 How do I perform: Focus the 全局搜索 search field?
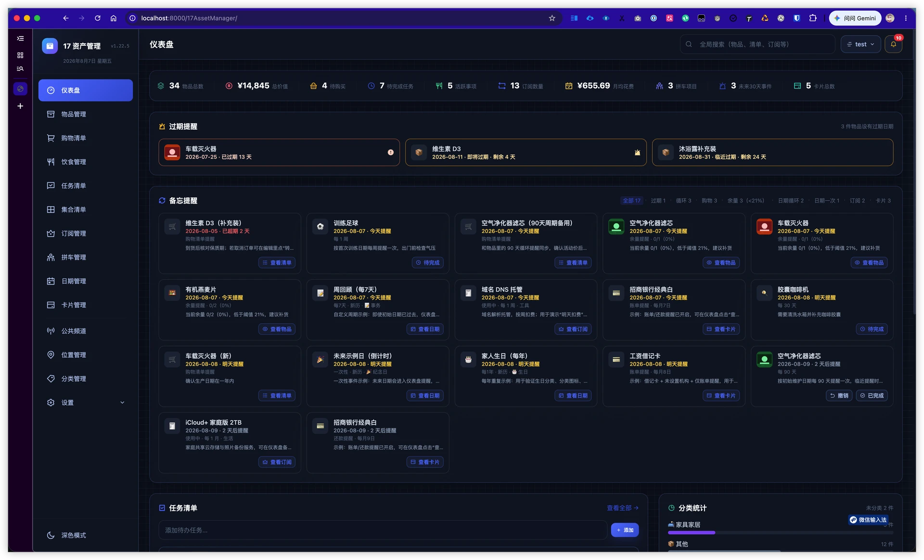coord(757,44)
